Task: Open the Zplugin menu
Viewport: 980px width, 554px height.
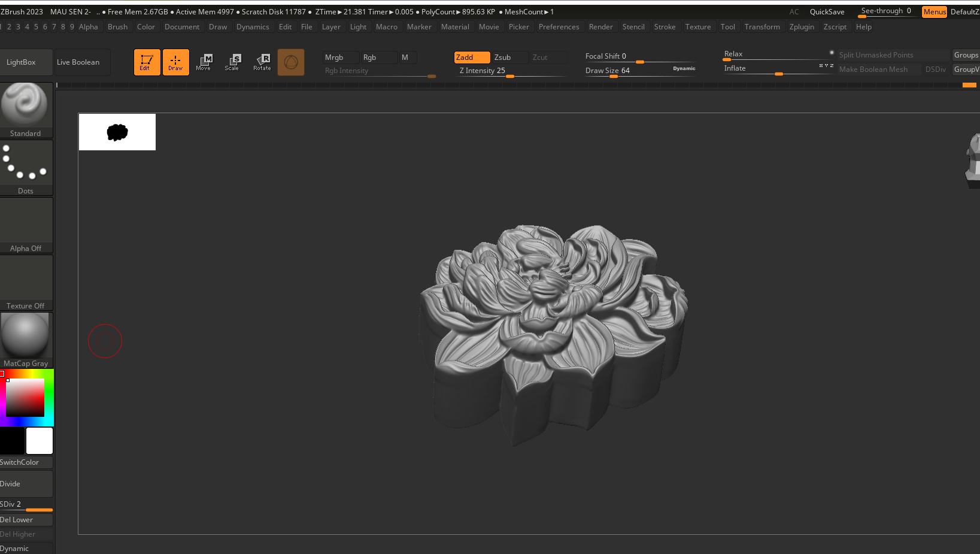Action: pyautogui.click(x=802, y=27)
